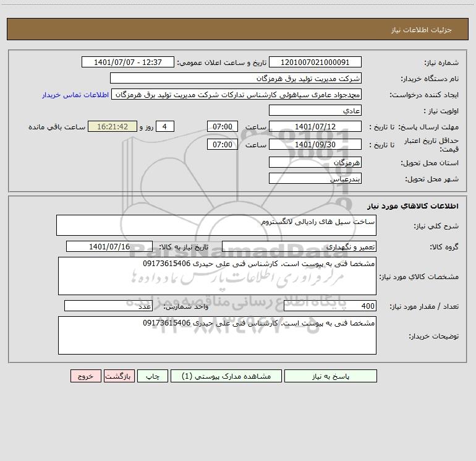Click label 'حداقل تاریخ اعتبار قیمت:'
This screenshot has width=476, height=461.
431,145
